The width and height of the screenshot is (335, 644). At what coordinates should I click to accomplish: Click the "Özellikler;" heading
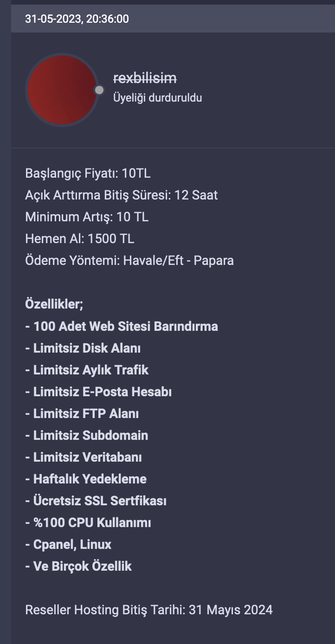tap(54, 304)
